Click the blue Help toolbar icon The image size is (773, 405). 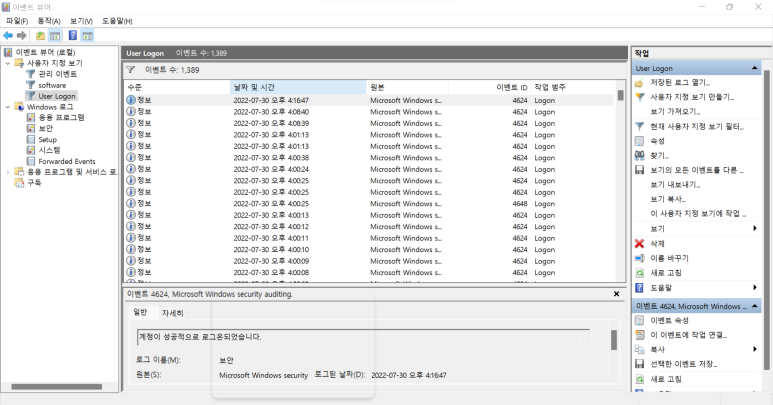pyautogui.click(x=73, y=35)
